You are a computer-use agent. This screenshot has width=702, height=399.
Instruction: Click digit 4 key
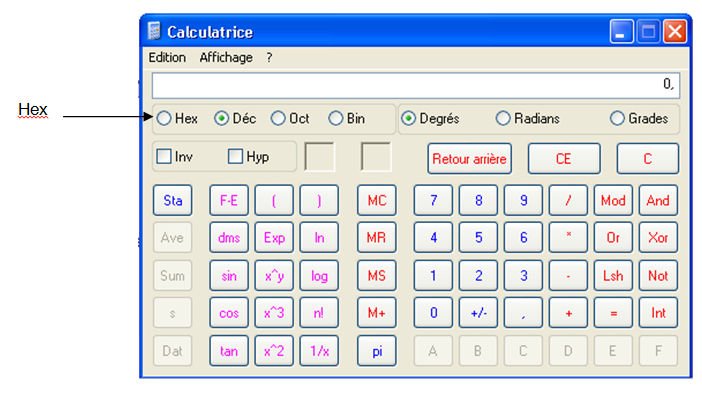pyautogui.click(x=433, y=237)
